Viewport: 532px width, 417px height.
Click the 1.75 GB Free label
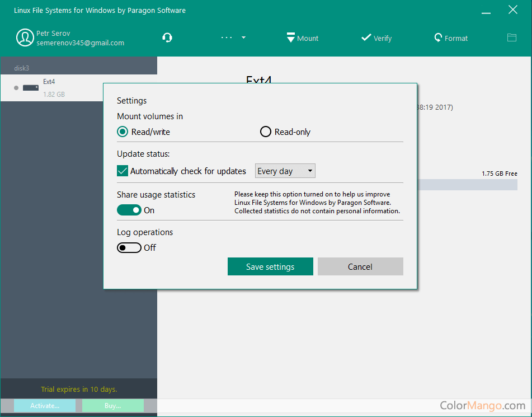pyautogui.click(x=500, y=174)
